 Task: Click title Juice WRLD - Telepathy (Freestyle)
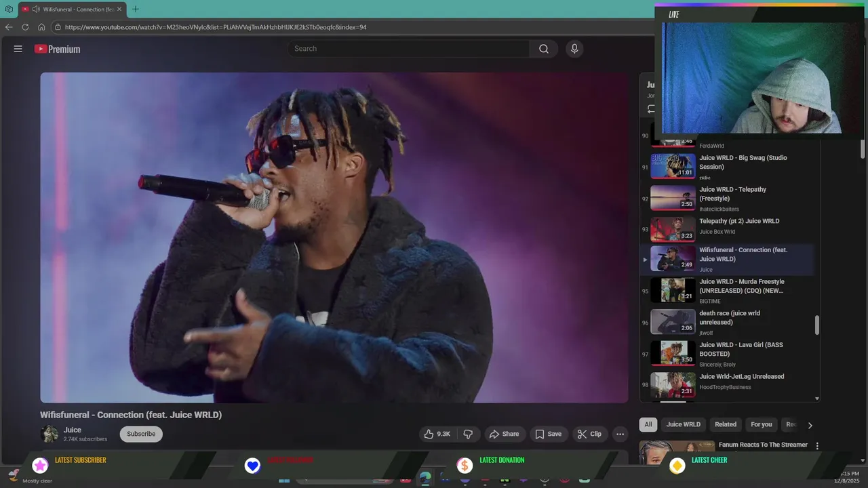pos(733,194)
